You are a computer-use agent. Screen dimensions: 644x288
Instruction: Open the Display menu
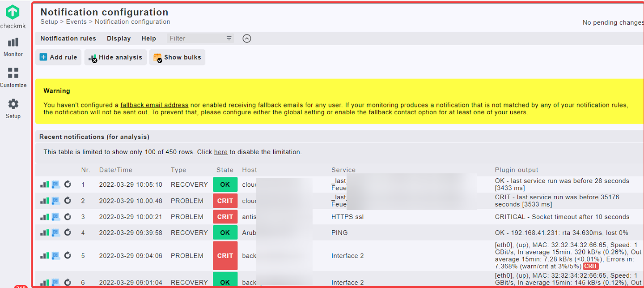pos(119,39)
